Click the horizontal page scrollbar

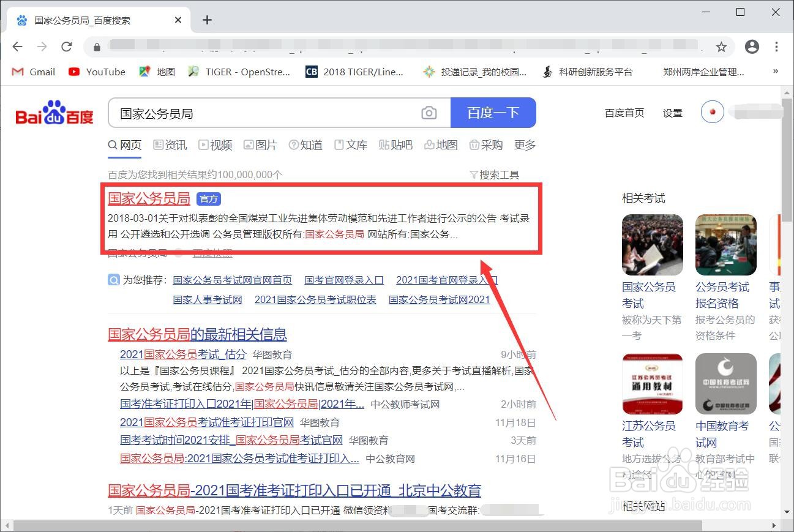(358, 525)
